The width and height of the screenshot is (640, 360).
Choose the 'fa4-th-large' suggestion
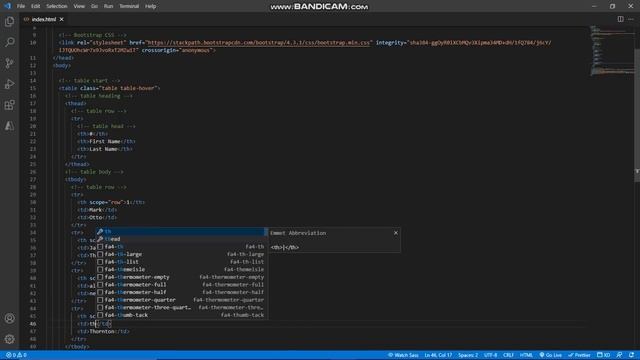[x=181, y=254]
